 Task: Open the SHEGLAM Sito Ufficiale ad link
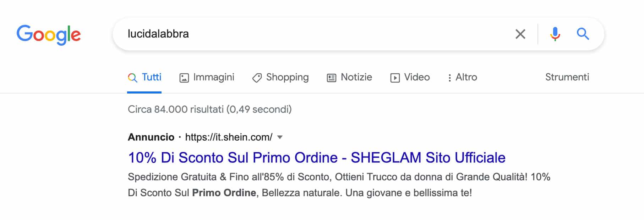[316, 158]
